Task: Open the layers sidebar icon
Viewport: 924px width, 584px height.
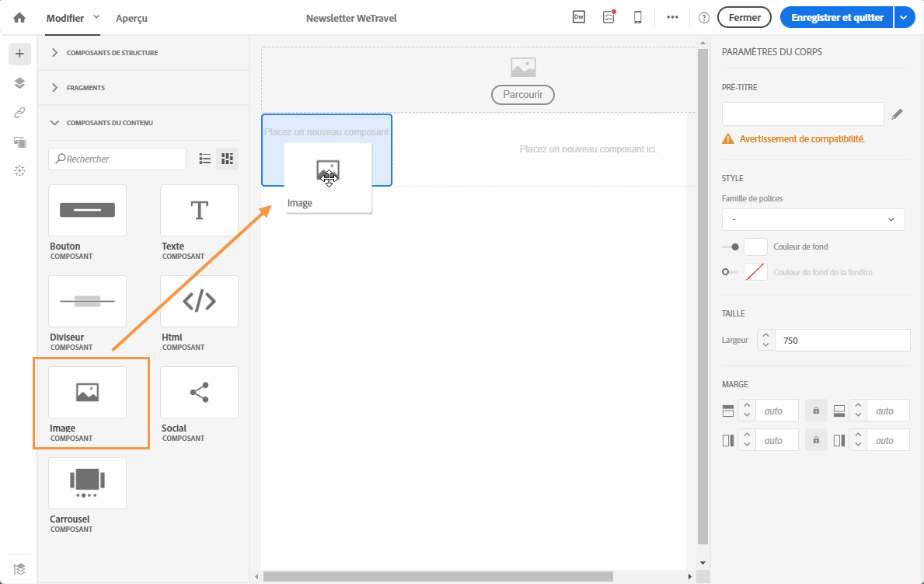Action: point(19,83)
